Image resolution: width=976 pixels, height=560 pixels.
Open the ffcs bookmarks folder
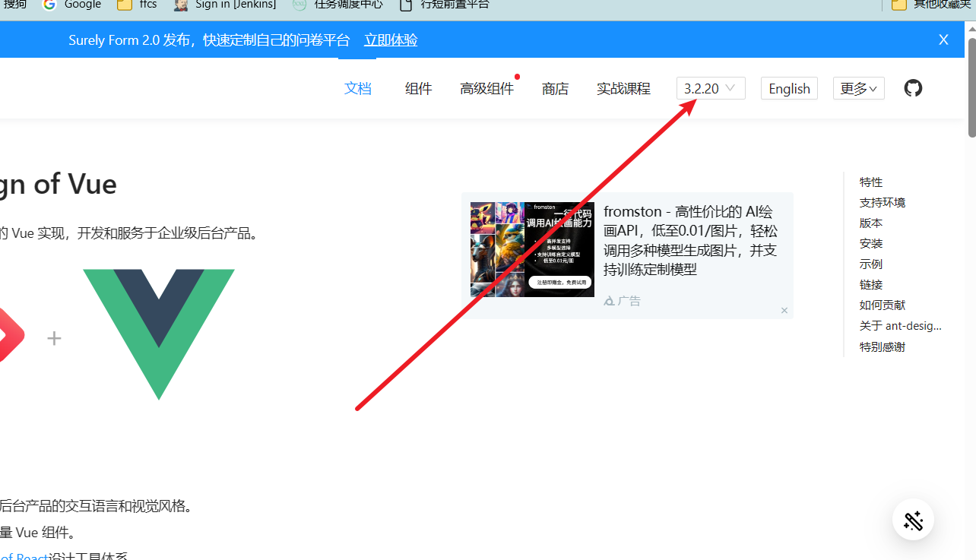[x=136, y=5]
